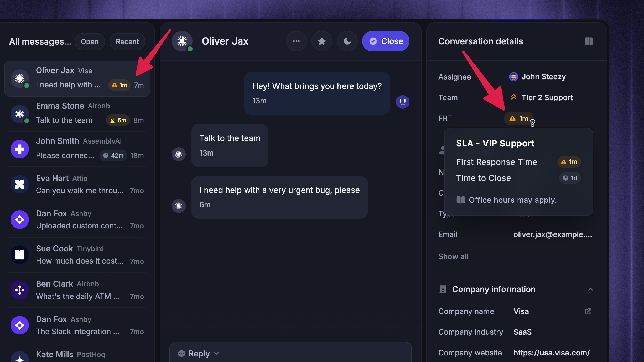The height and width of the screenshot is (362, 644).
Task: Snooze conversation with moon icon
Action: 347,41
